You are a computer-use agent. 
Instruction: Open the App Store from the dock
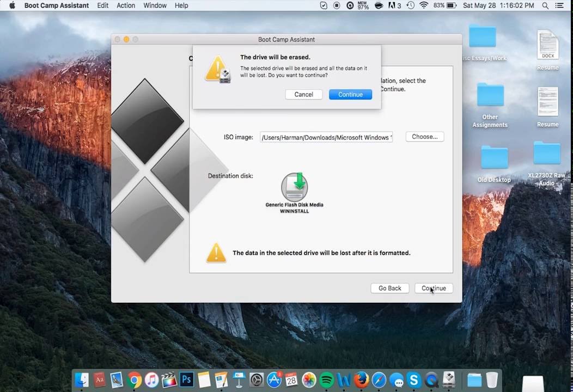274,380
